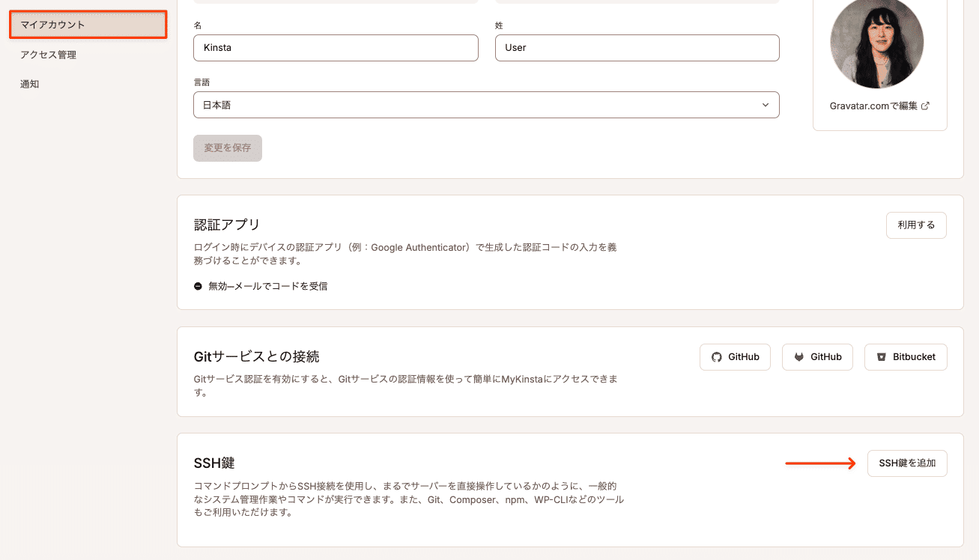Open the 通知 section
Image resolution: width=979 pixels, height=560 pixels.
[x=29, y=84]
